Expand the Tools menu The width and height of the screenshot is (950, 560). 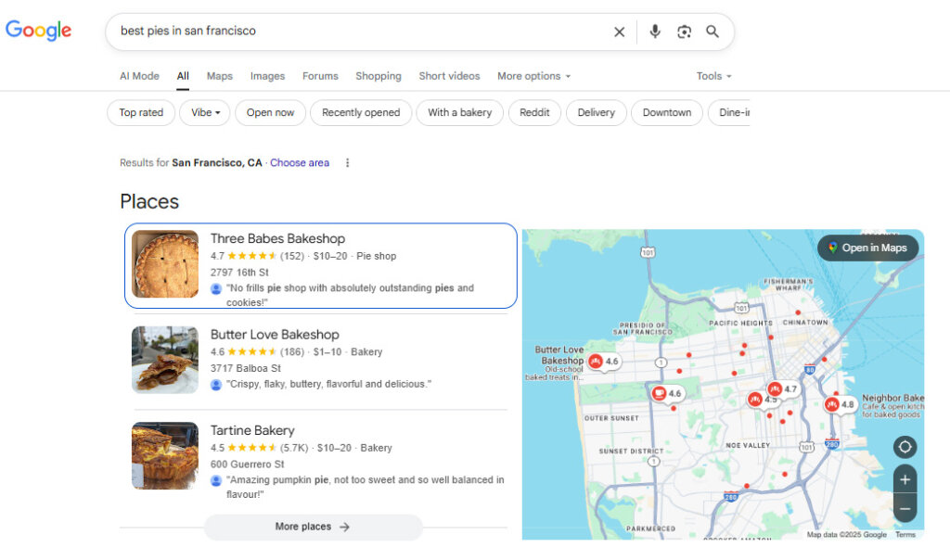713,76
